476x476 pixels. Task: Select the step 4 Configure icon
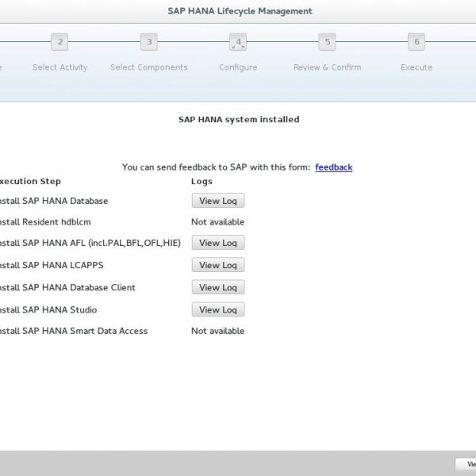pyautogui.click(x=238, y=42)
